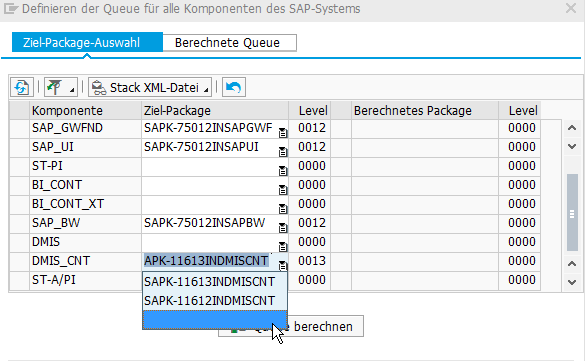
Task: Select the DMIS_CNT component cell
Action: [x=85, y=261]
